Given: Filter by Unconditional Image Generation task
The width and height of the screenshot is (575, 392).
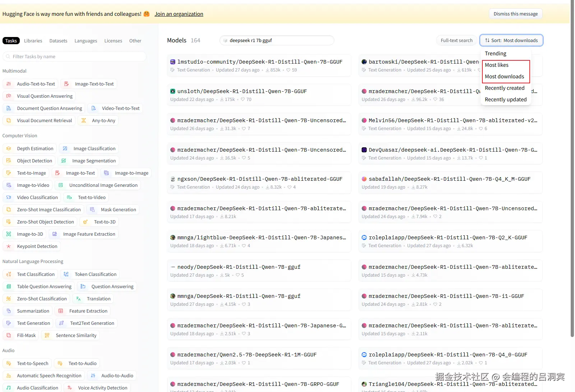Looking at the screenshot, I should pos(98,185).
